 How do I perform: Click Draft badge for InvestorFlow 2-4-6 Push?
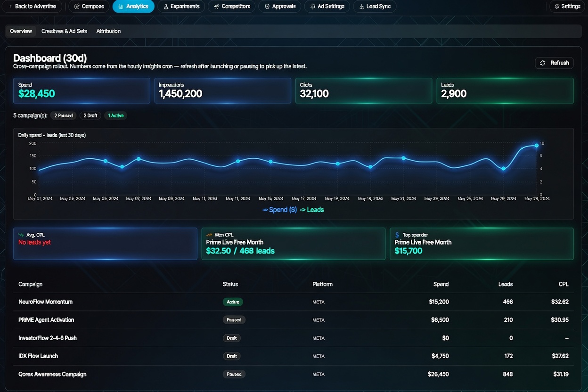(x=232, y=338)
